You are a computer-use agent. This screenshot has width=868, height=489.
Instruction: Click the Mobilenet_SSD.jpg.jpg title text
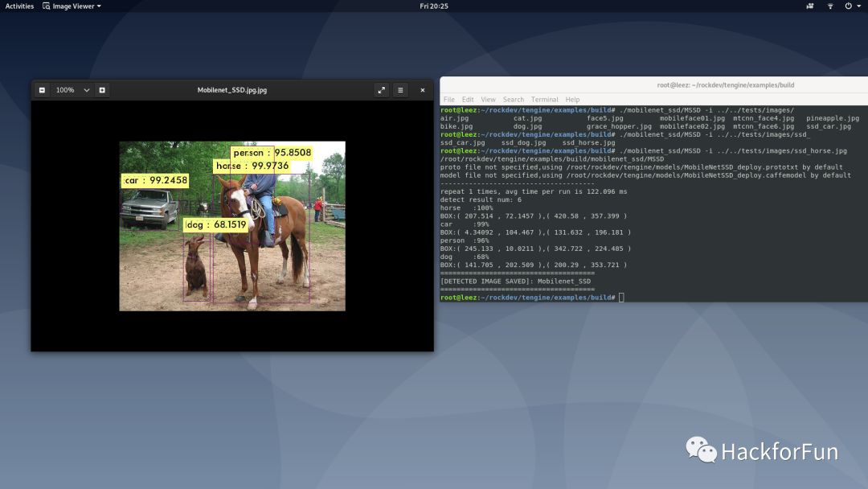(232, 90)
